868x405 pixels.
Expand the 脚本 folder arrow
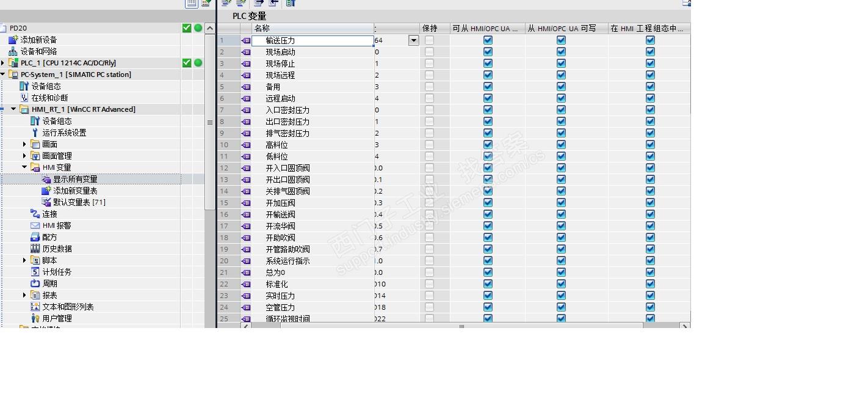click(x=24, y=260)
